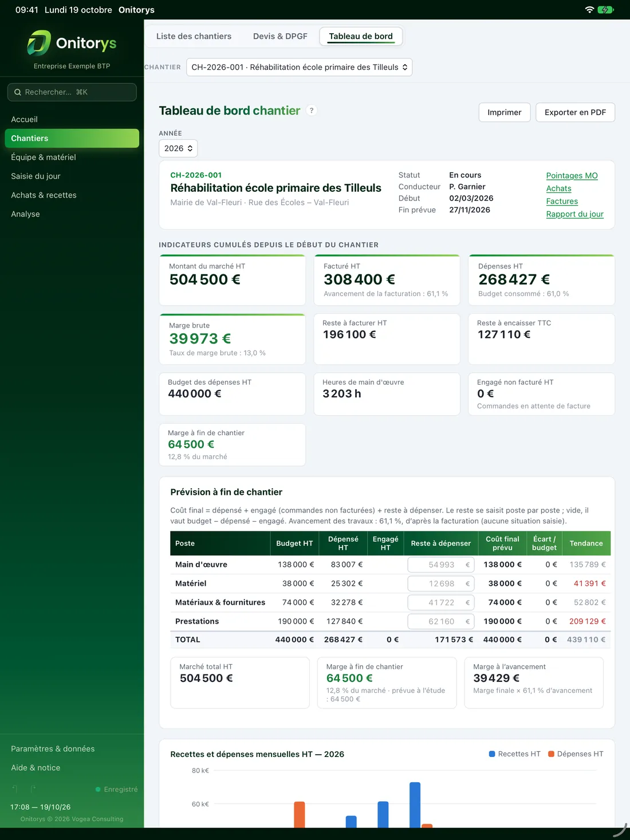Screen dimensions: 630x840
Task: Click the chantier code CH-2026-001 text
Action: click(196, 175)
